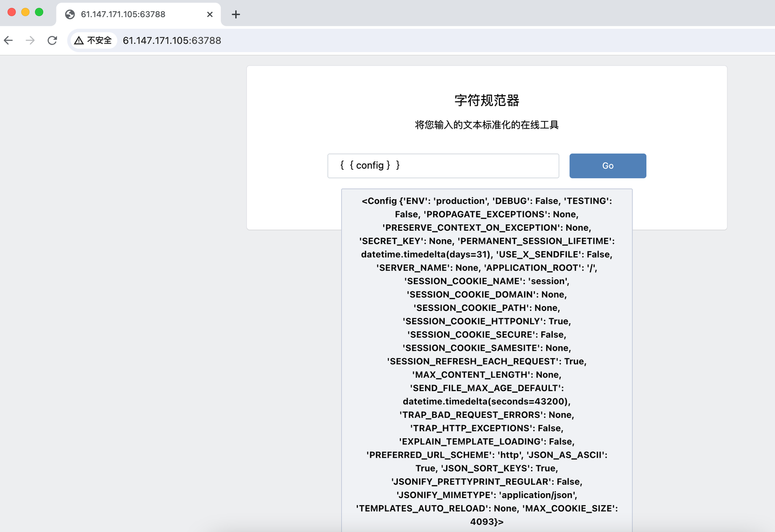775x532 pixels.
Task: Click the input field containing { { config } }
Action: pyautogui.click(x=443, y=166)
